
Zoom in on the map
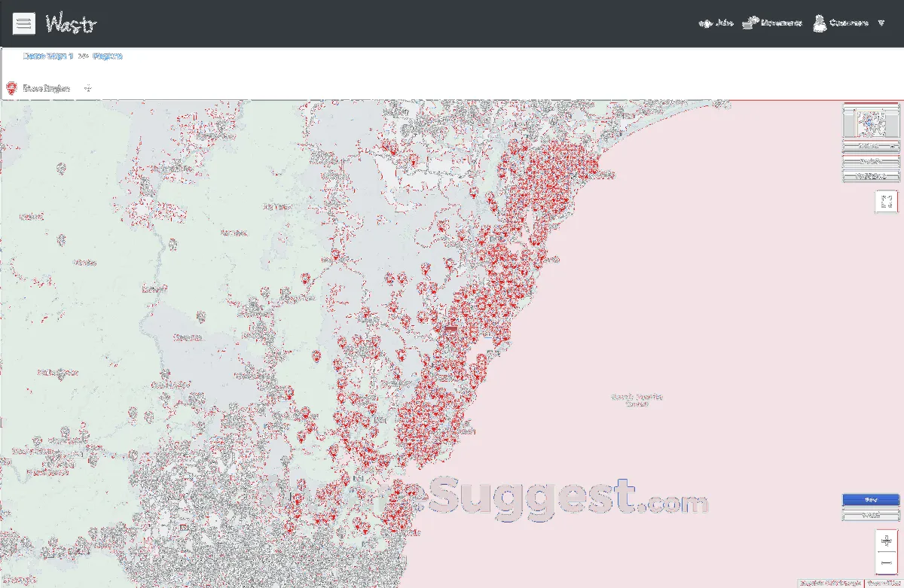(886, 541)
